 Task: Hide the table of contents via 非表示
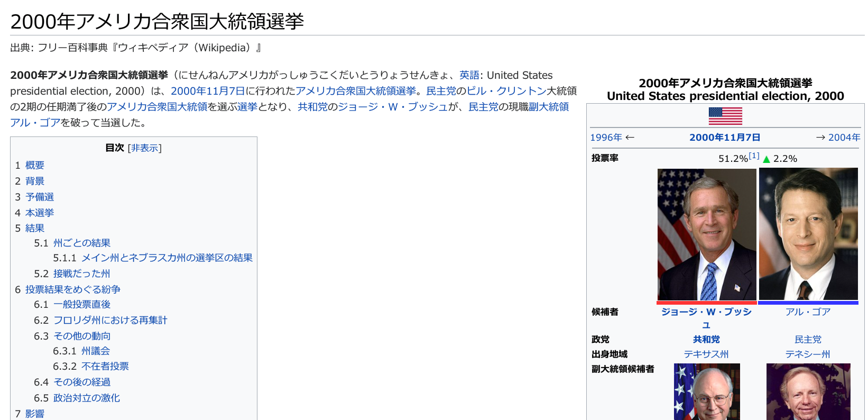144,148
